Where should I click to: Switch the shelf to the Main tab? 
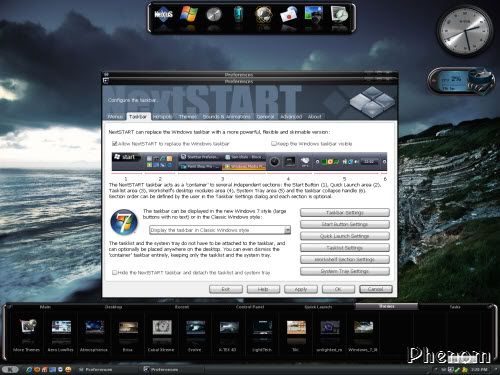point(45,307)
